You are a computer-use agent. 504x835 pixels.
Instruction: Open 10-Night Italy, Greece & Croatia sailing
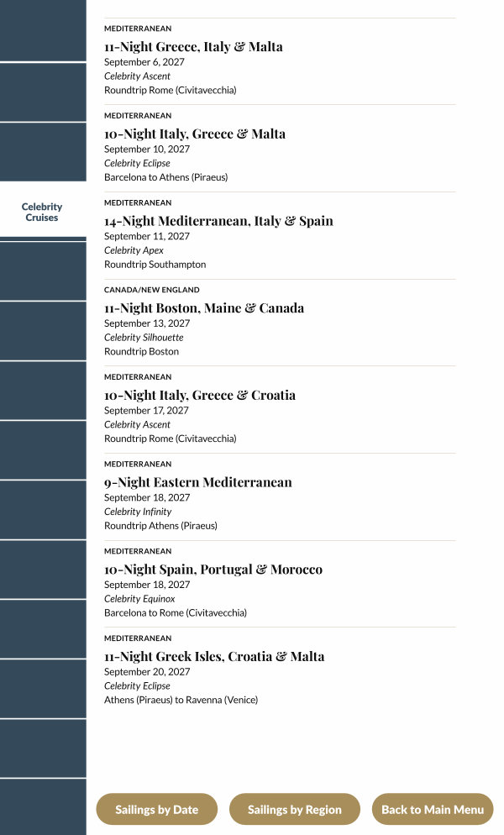click(x=200, y=396)
